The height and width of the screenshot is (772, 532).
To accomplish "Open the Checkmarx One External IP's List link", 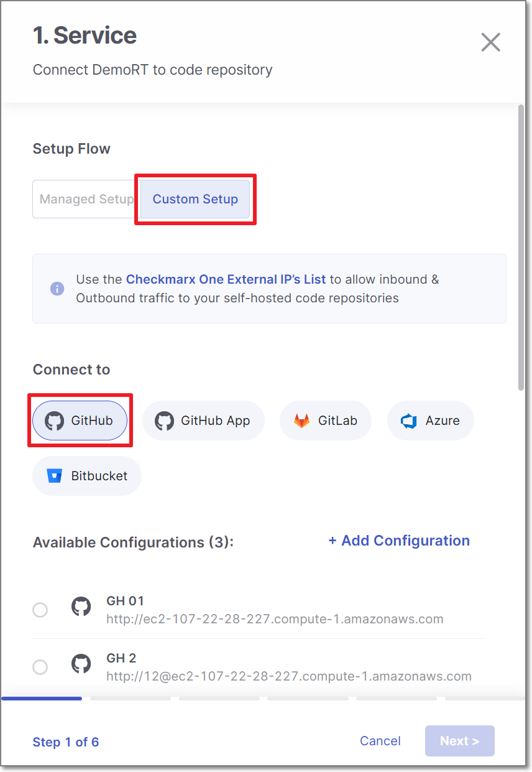I will click(x=226, y=279).
